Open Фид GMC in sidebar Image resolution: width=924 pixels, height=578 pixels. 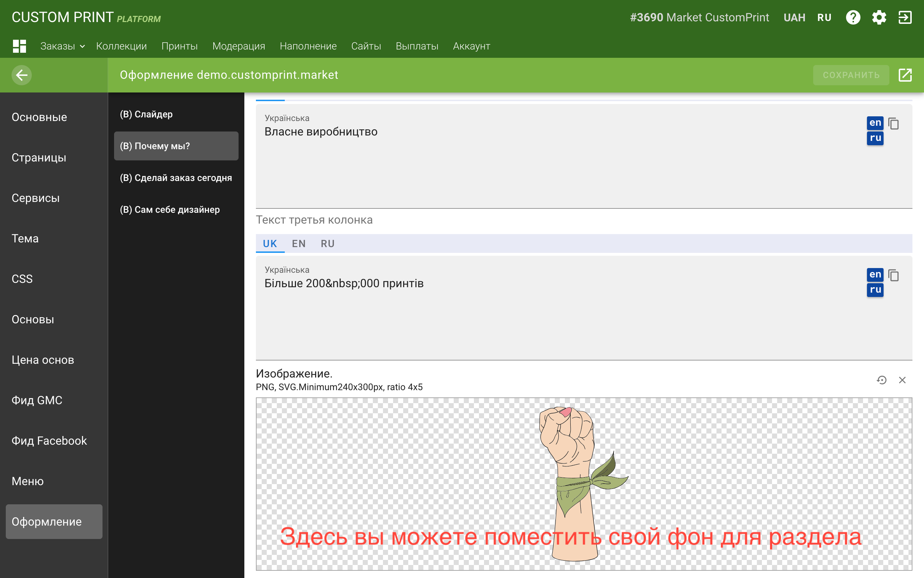click(54, 400)
